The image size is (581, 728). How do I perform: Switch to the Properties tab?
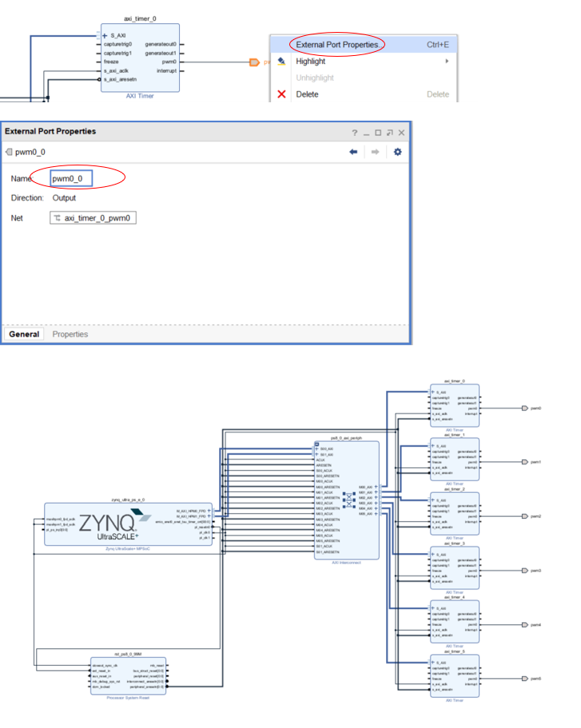pos(70,334)
